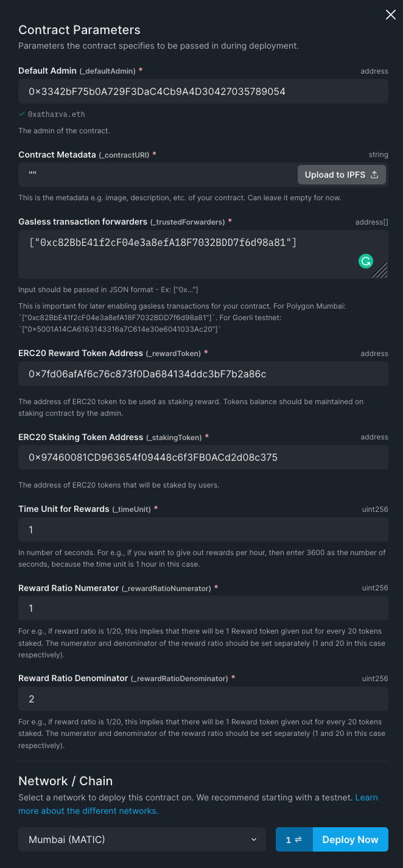Click the Grammarly icon in the forwarders field
The width and height of the screenshot is (403, 868).
click(x=365, y=261)
